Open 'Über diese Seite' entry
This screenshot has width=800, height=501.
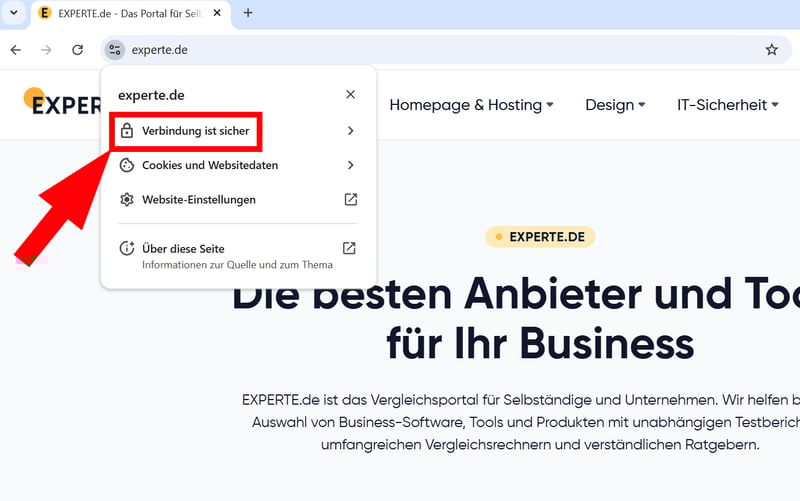point(238,256)
